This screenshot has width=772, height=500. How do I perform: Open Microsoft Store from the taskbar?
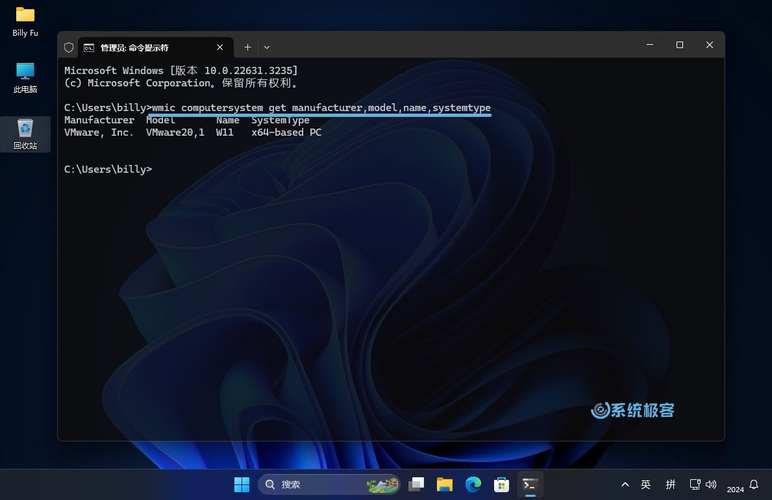502,485
